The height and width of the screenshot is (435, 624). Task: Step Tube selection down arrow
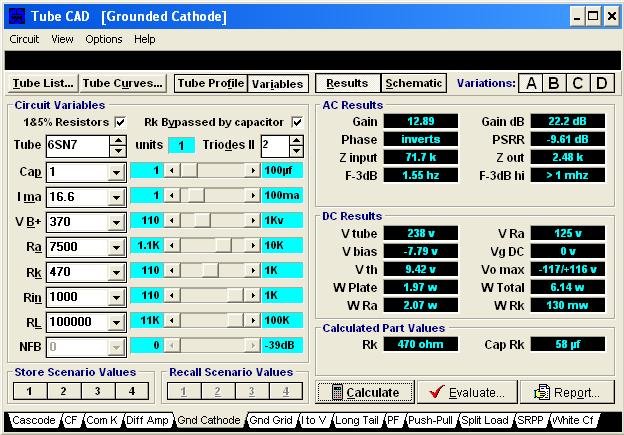(118, 151)
